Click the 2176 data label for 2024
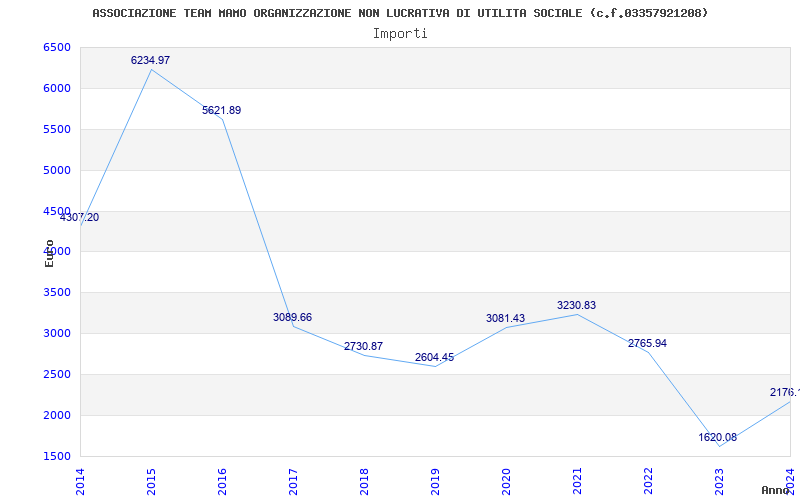The image size is (800, 500). coord(785,392)
